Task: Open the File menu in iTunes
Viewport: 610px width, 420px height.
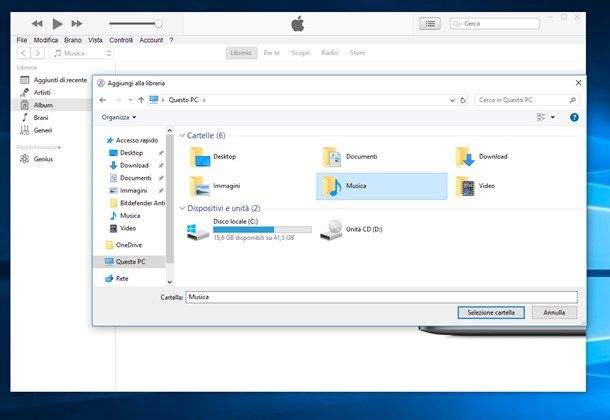Action: click(22, 40)
